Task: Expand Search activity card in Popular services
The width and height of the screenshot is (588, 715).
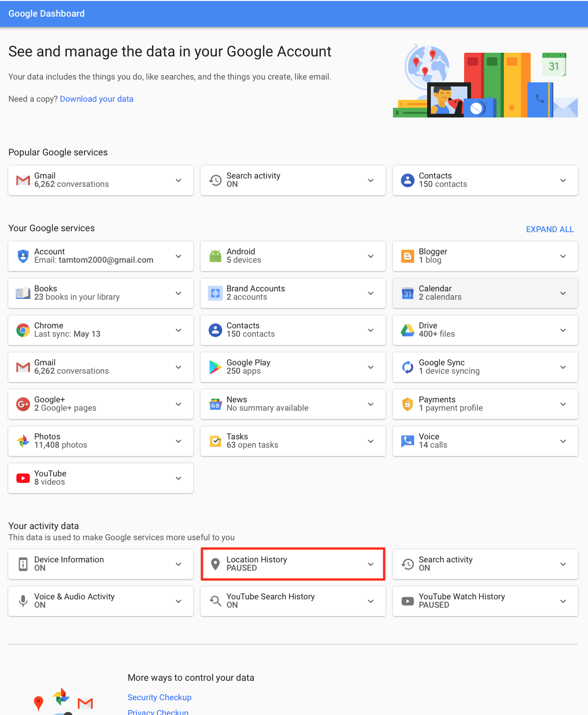Action: (371, 180)
